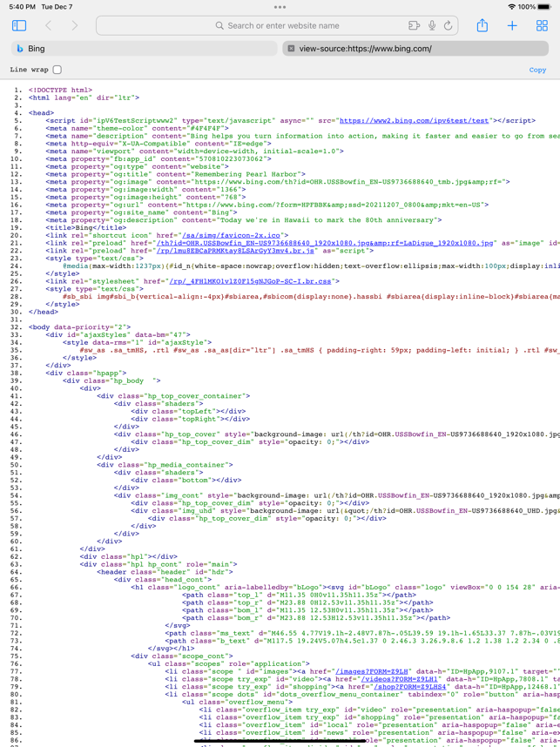The image size is (560, 747).
Task: Open the favicon-2x.ico link
Action: coord(231,235)
